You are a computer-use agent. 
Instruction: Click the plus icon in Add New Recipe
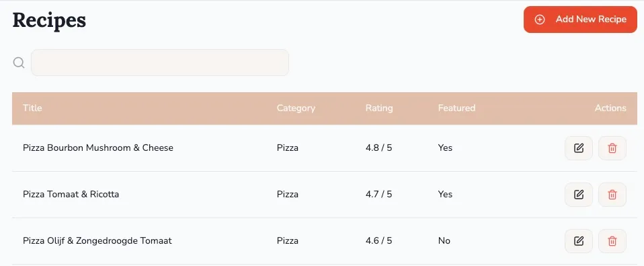point(540,20)
